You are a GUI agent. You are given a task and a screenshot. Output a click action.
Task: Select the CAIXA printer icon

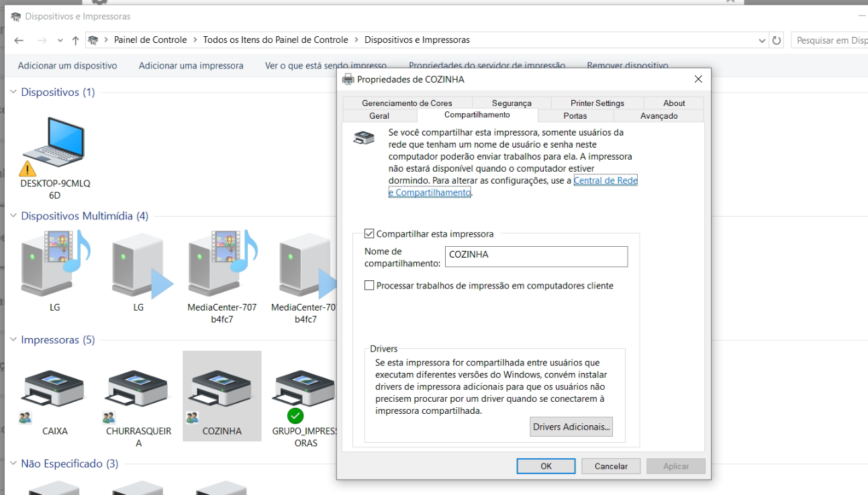[52, 388]
